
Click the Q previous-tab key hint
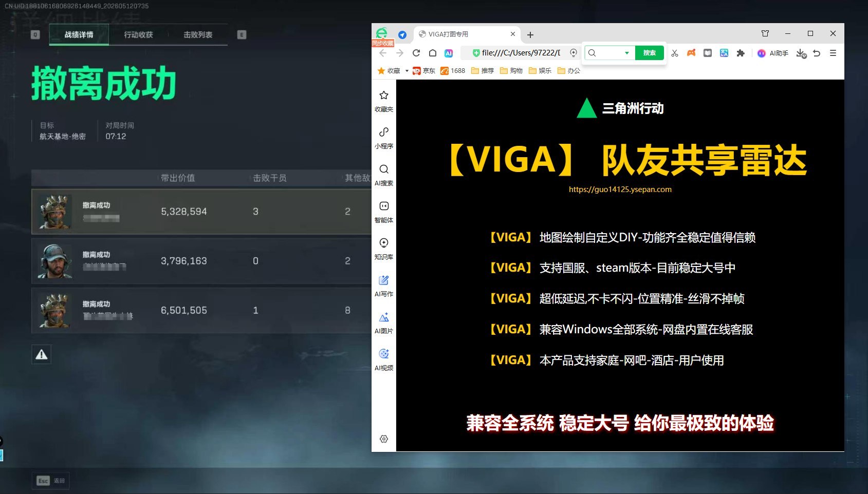(x=35, y=35)
